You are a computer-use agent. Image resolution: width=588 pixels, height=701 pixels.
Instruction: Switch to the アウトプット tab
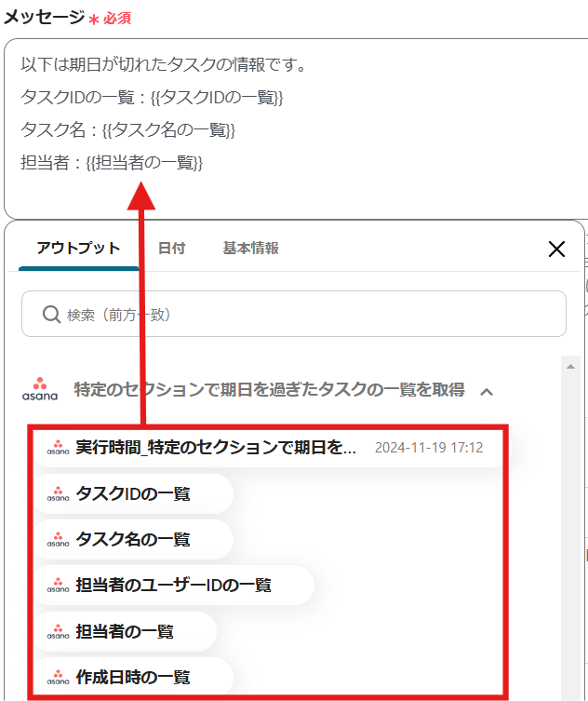(x=79, y=249)
